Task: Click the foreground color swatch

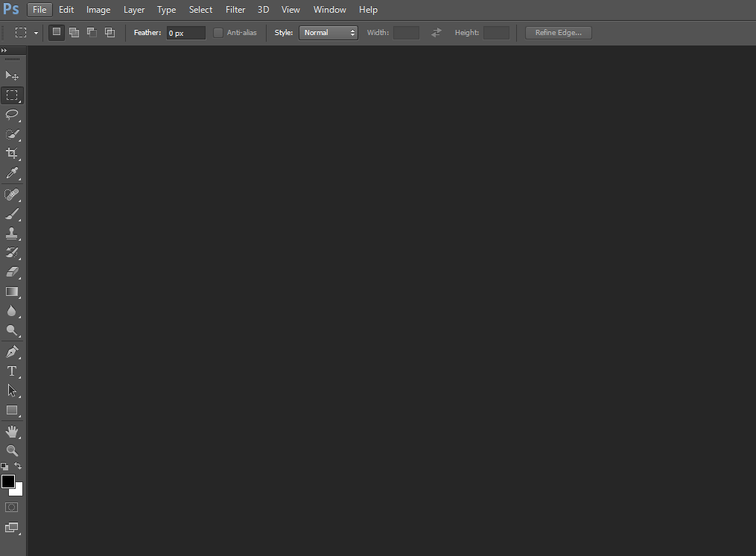Action: coord(9,482)
